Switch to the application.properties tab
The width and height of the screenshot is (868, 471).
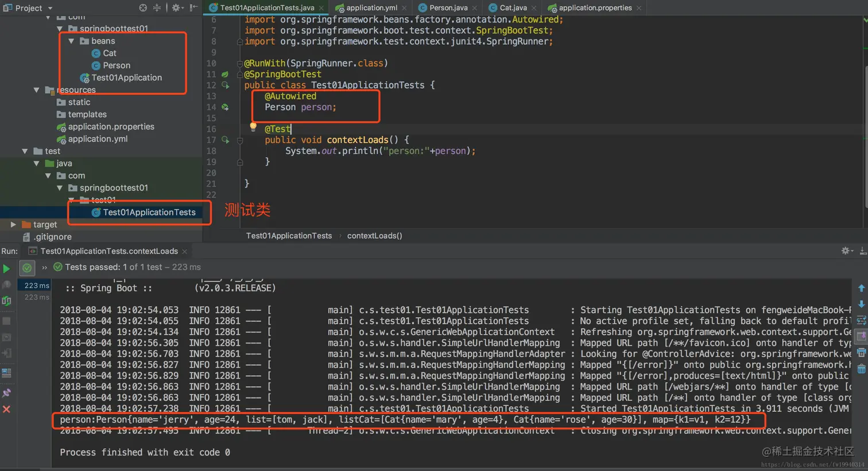pyautogui.click(x=595, y=7)
